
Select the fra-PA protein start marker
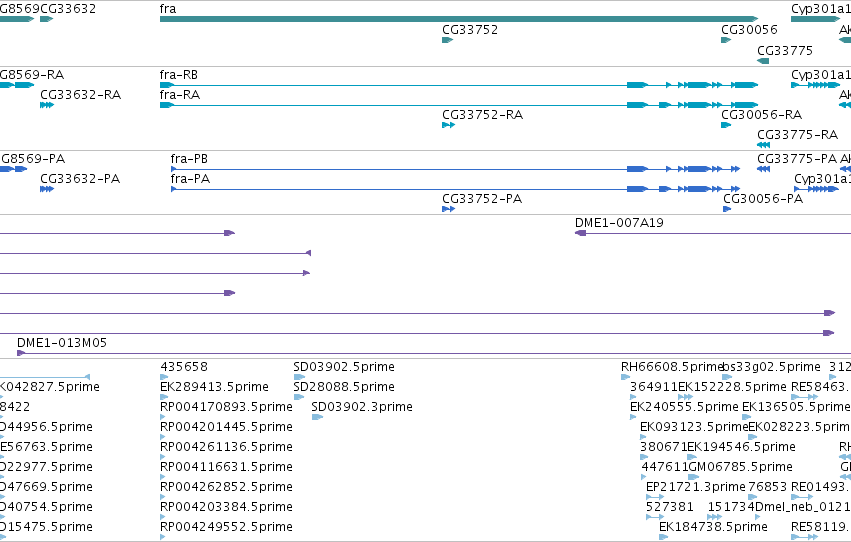pos(173,189)
